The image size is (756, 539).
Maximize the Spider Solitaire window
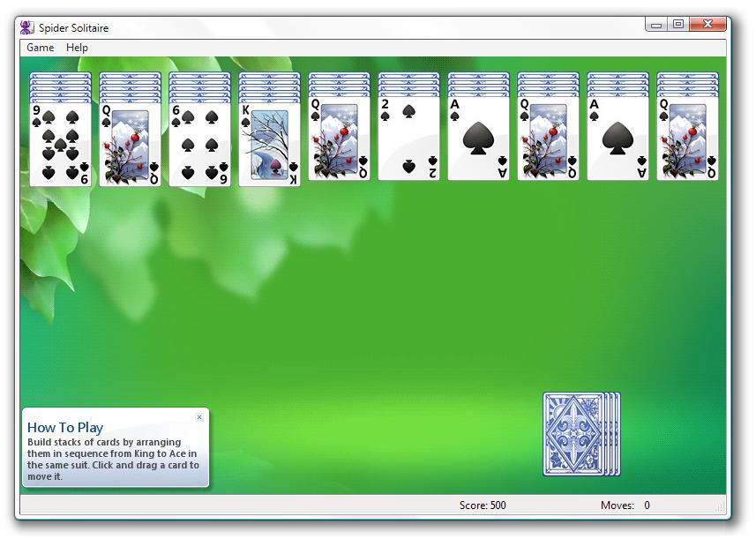pyautogui.click(x=677, y=25)
